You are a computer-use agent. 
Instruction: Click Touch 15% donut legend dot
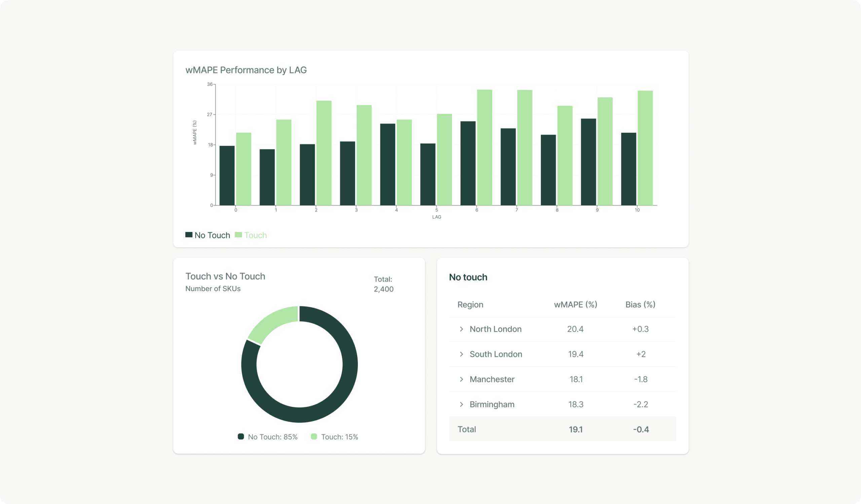pos(314,437)
